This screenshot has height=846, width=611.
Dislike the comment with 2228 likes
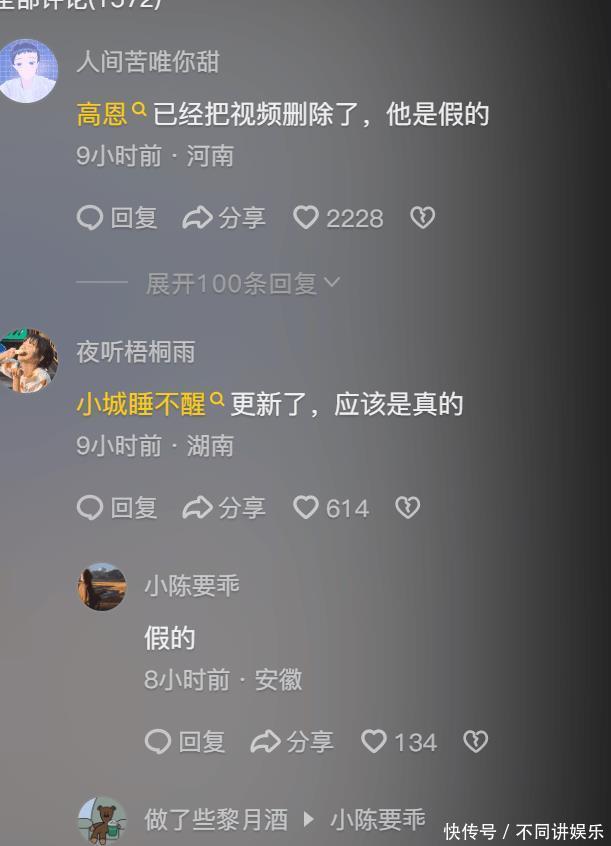pos(422,218)
